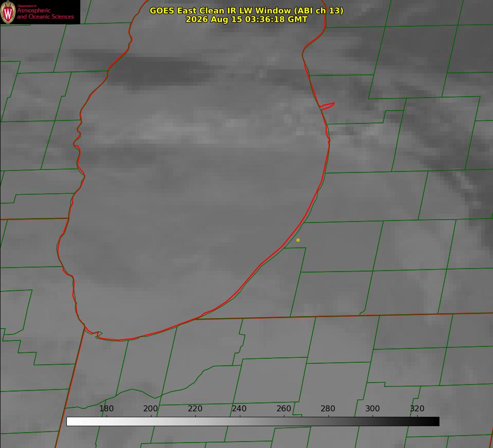Click the grayscale brightness temperature colorbar
The width and height of the screenshot is (493, 448).
click(253, 421)
